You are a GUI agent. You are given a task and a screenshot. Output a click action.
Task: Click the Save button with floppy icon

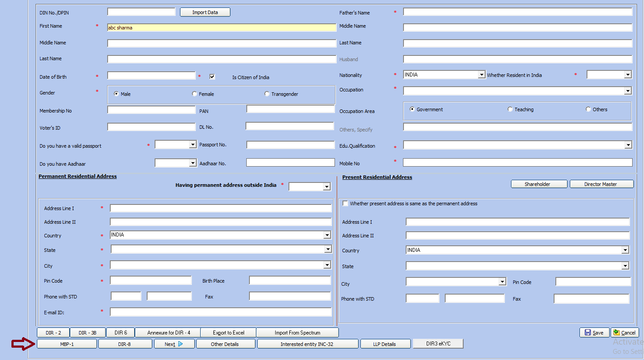point(594,333)
